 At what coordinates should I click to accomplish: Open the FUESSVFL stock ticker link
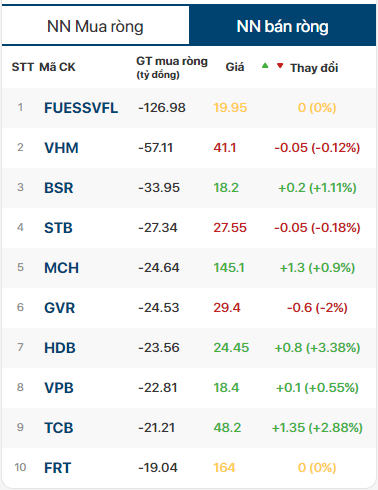point(81,108)
